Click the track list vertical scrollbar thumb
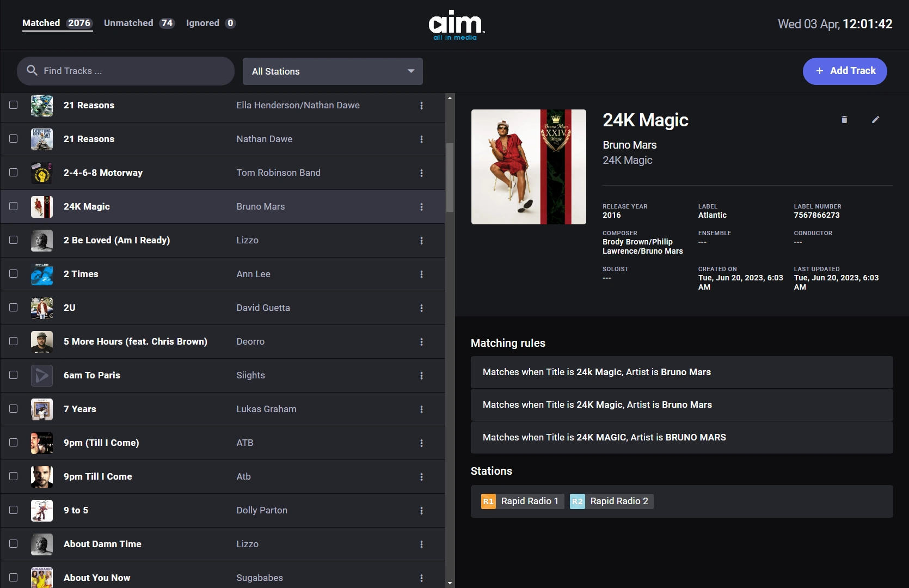The width and height of the screenshot is (909, 588). pyautogui.click(x=450, y=177)
